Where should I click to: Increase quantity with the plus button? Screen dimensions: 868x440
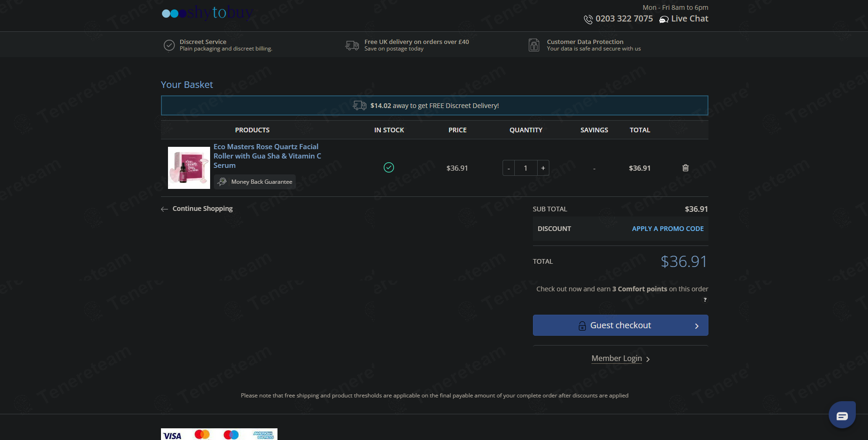[543, 168]
